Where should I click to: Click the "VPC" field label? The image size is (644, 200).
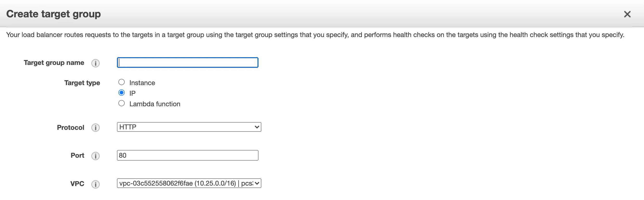pos(77,184)
